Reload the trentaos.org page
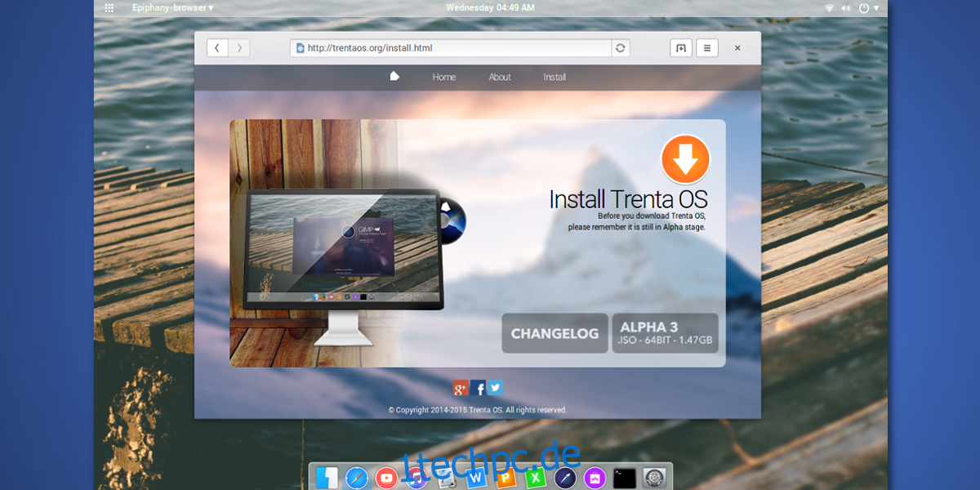The image size is (980, 490). click(x=621, y=48)
